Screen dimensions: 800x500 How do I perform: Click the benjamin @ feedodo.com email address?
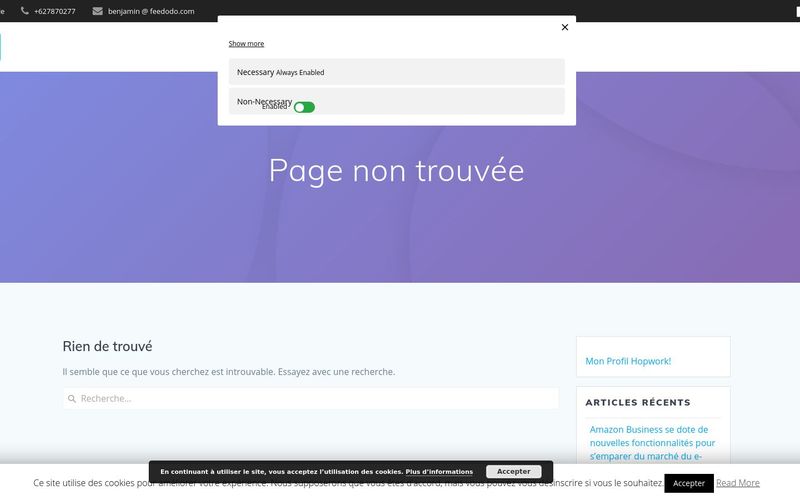tap(151, 11)
